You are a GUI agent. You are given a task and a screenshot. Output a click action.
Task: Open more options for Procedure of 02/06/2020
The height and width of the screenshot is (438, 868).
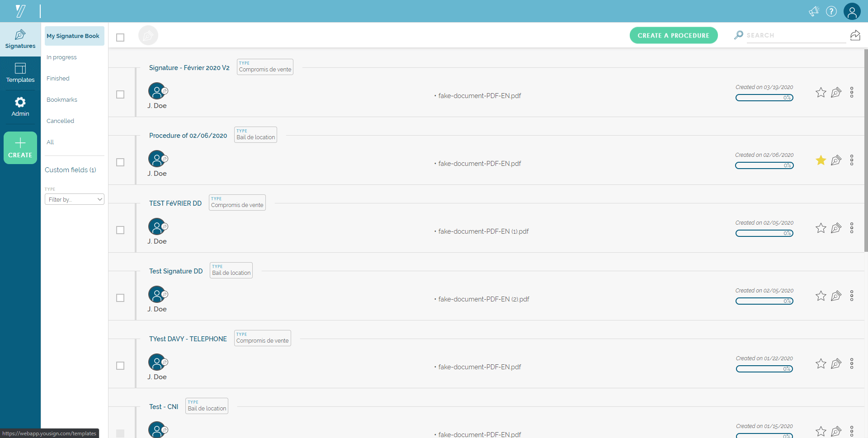pos(852,160)
